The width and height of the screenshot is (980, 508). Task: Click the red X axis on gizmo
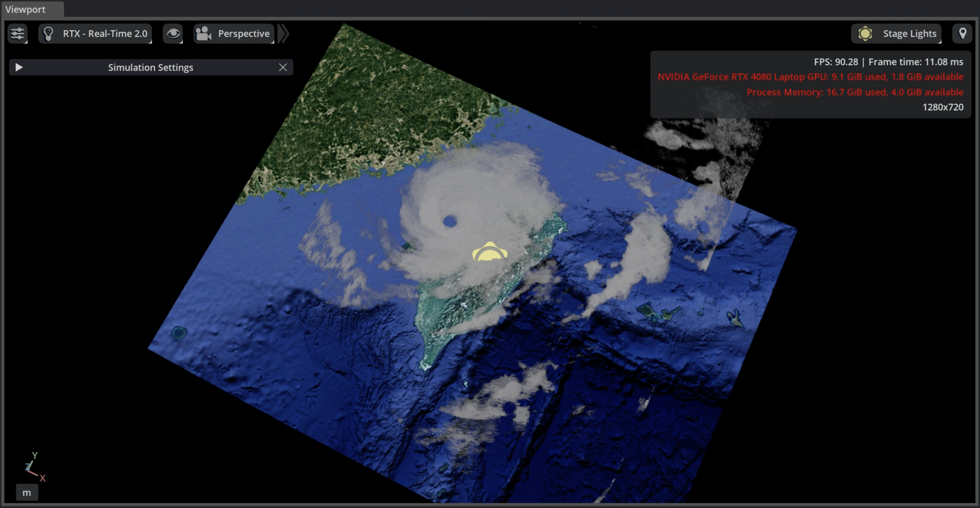[x=42, y=478]
